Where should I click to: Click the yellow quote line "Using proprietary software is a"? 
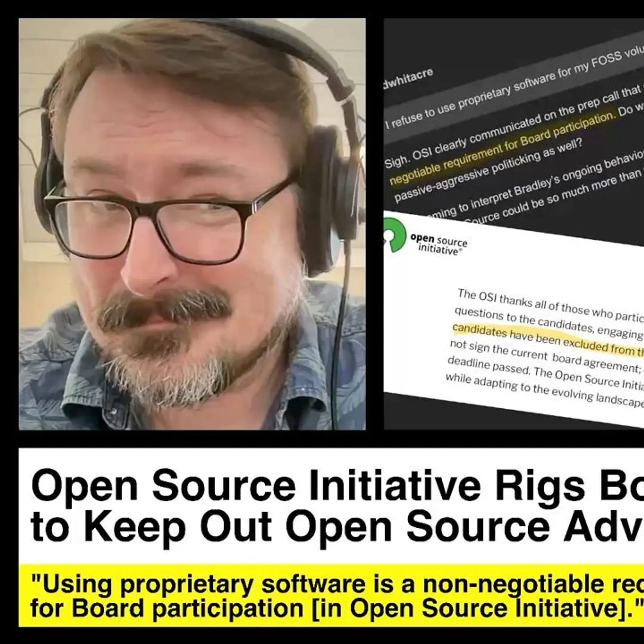point(337,584)
